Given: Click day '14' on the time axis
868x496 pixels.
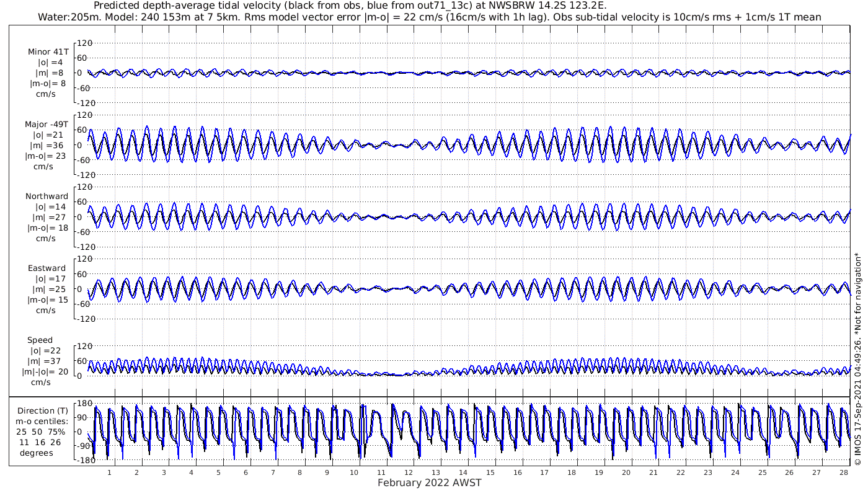Looking at the screenshot, I should 463,473.
